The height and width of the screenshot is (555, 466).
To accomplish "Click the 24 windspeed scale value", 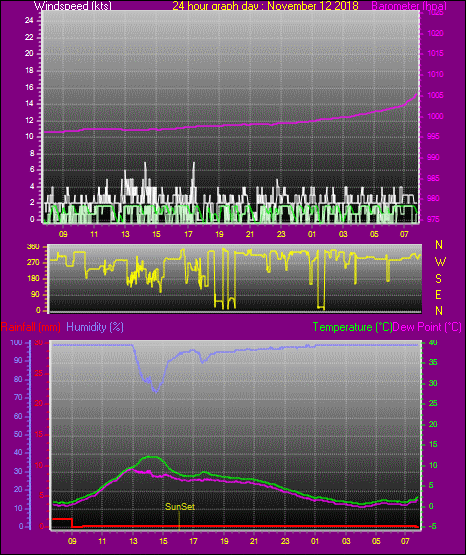I will point(29,21).
